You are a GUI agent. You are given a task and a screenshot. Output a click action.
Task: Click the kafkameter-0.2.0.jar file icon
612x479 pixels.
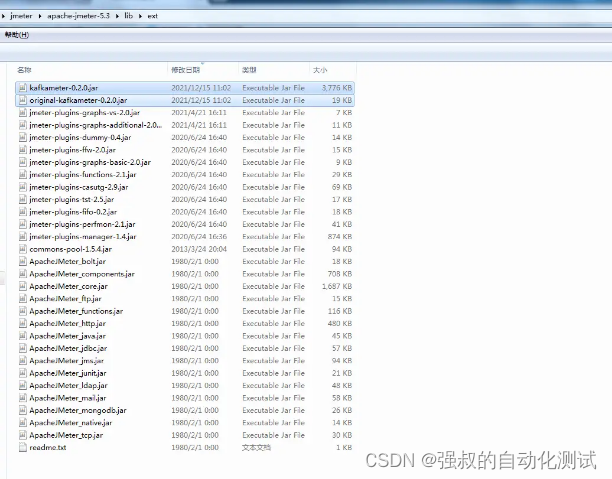(x=23, y=88)
